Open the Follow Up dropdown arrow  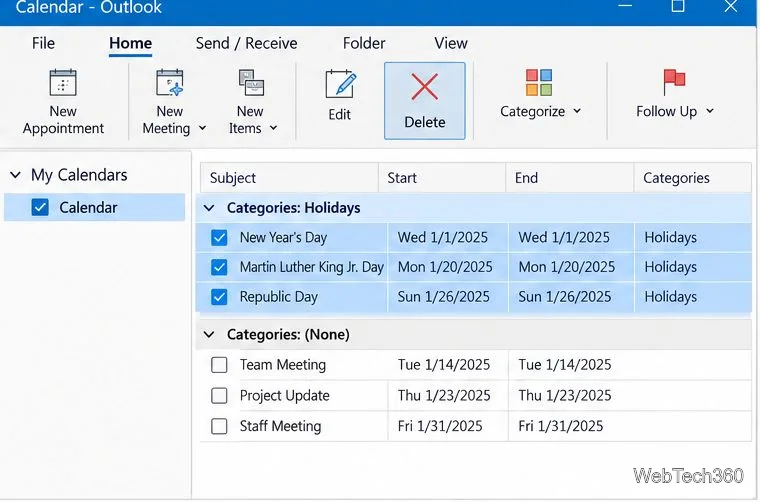pyautogui.click(x=710, y=111)
